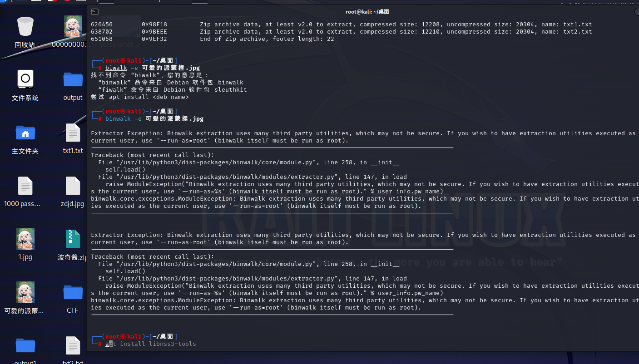Click the line suggesting package sleuthkit
Viewport: 639px width, 364px height.
(x=173, y=90)
